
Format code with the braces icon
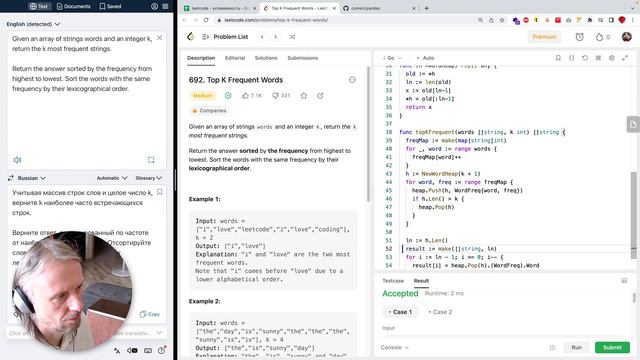(x=571, y=58)
